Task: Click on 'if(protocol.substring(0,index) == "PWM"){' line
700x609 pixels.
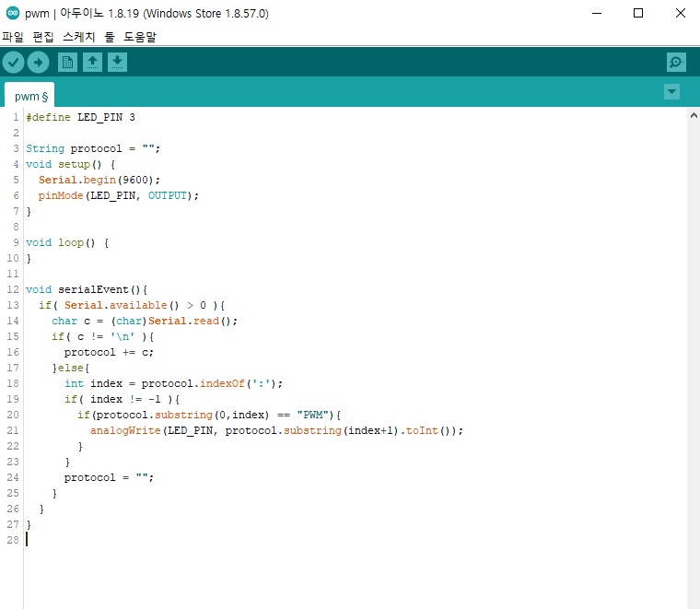Action: click(209, 415)
